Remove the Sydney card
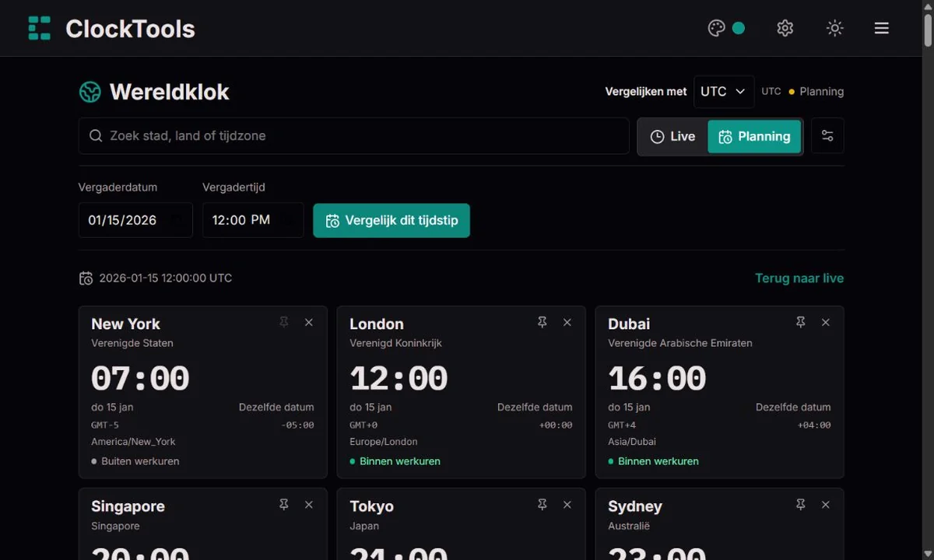Image resolution: width=934 pixels, height=560 pixels. [826, 505]
